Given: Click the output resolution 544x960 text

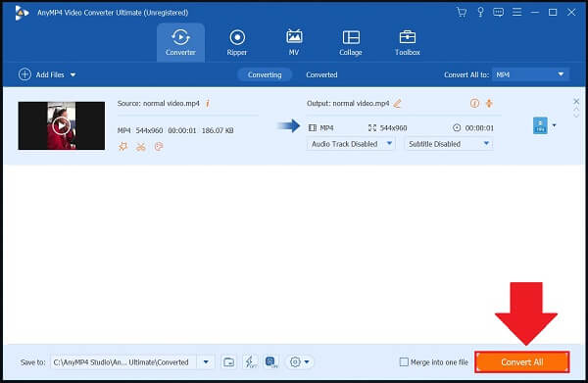Looking at the screenshot, I should tap(393, 127).
